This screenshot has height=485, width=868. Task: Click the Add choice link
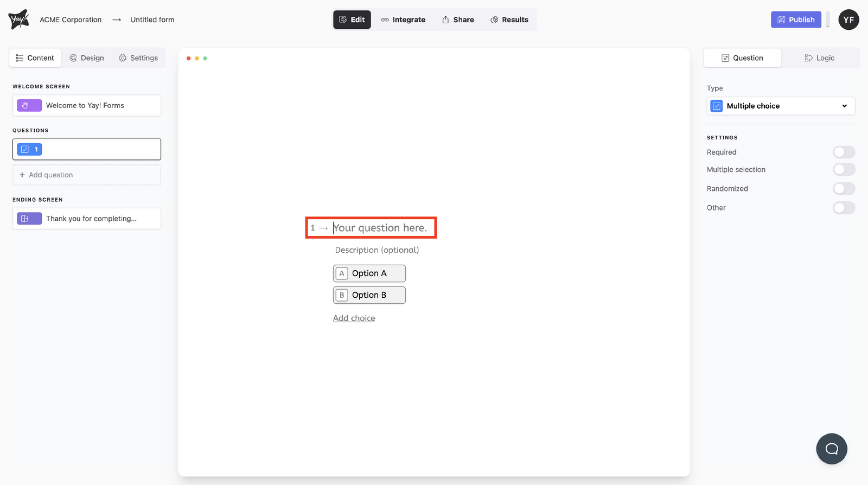click(x=354, y=318)
